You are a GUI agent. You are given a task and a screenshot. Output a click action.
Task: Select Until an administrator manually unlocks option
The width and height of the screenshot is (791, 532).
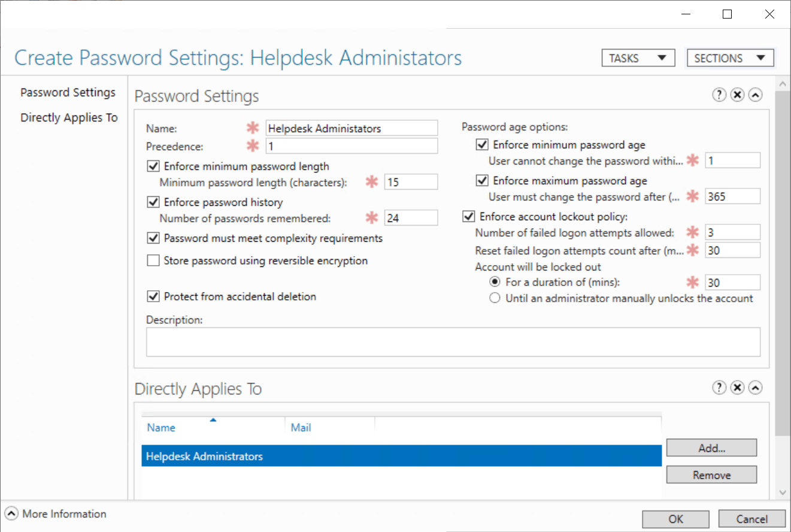pyautogui.click(x=495, y=299)
